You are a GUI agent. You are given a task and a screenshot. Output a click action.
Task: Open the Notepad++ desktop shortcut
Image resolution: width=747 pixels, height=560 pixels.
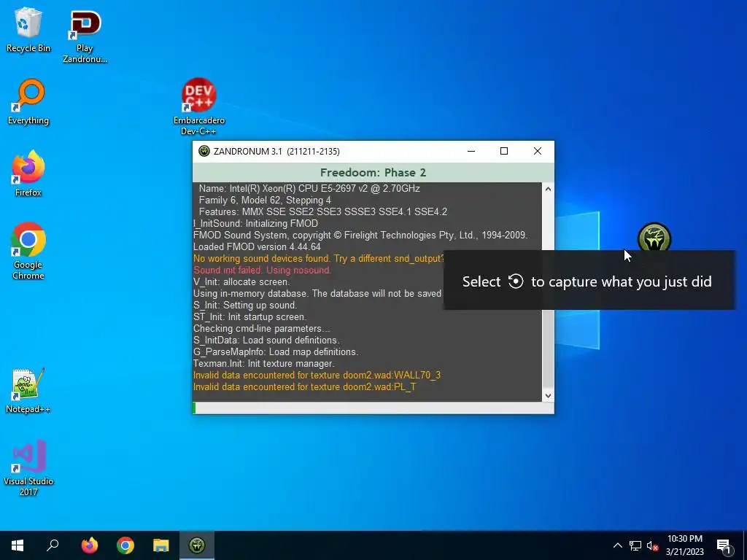coord(28,391)
